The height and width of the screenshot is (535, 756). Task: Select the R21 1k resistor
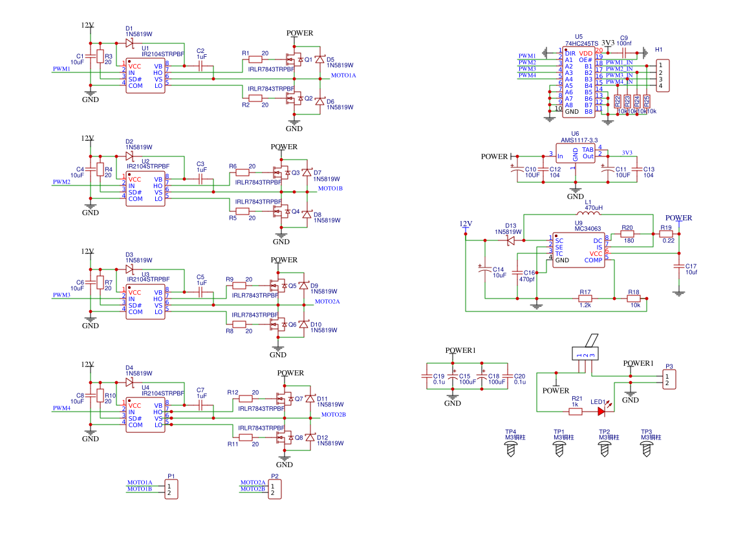576,411
